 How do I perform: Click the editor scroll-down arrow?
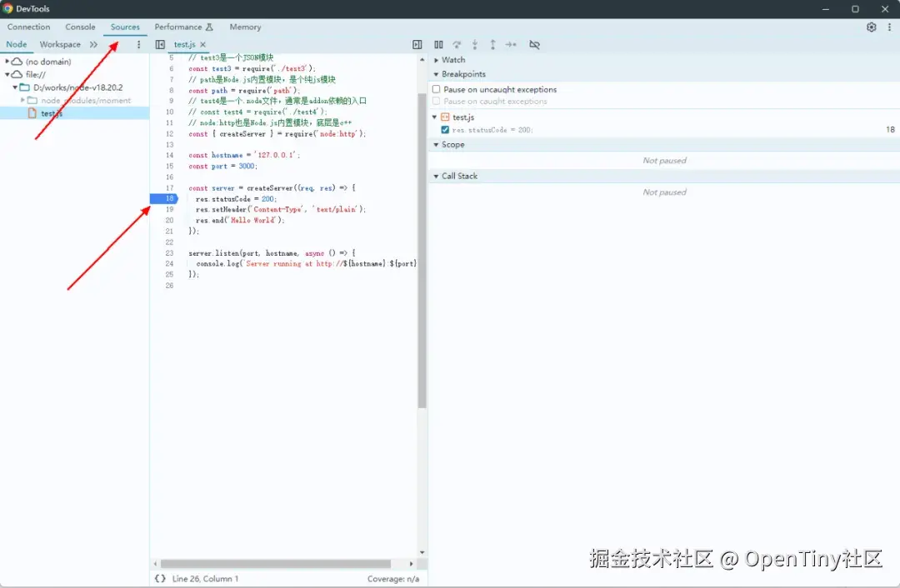click(x=422, y=552)
